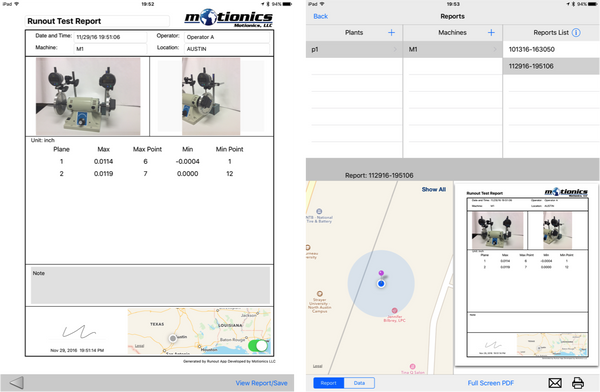This screenshot has width=600, height=392.
Task: Tap the first machine photo thumbnail
Action: [x=88, y=96]
